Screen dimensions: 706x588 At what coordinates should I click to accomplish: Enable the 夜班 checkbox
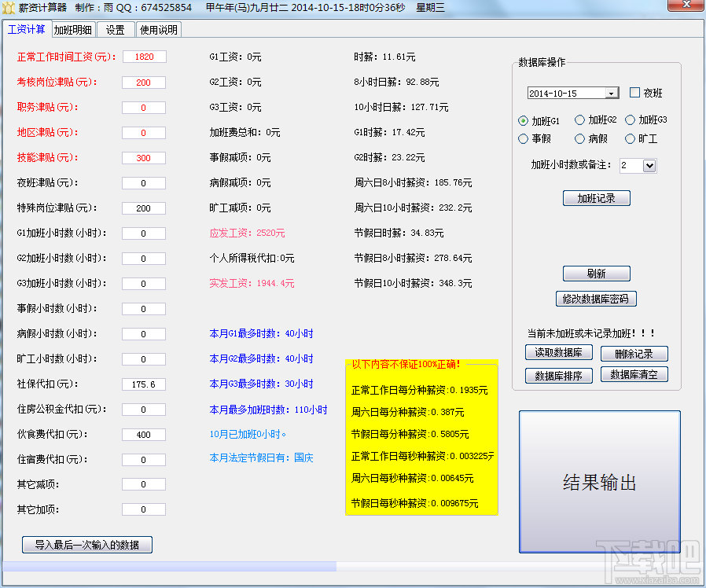point(634,93)
